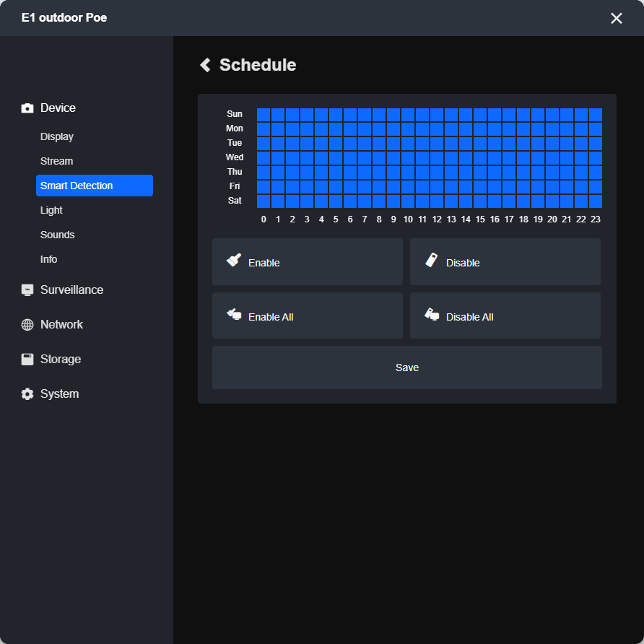
Task: Toggle the Sunday hour 0 schedule cell
Action: (x=264, y=115)
